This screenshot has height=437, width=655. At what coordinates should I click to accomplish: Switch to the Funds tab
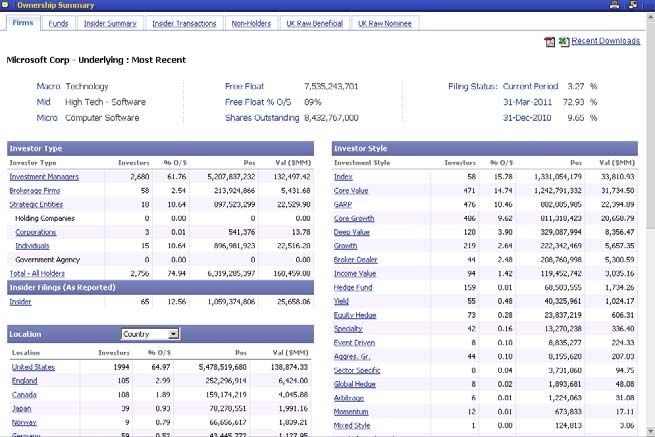pyautogui.click(x=58, y=23)
